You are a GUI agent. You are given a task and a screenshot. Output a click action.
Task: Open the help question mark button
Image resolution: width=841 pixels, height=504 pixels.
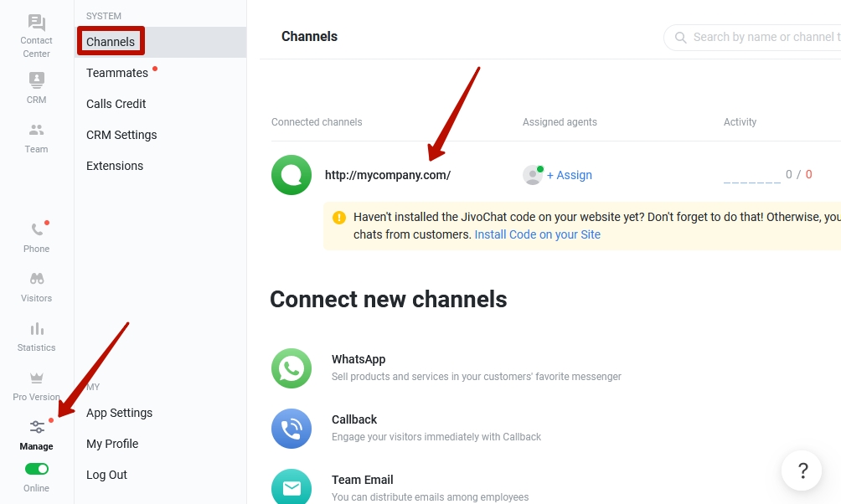point(802,471)
